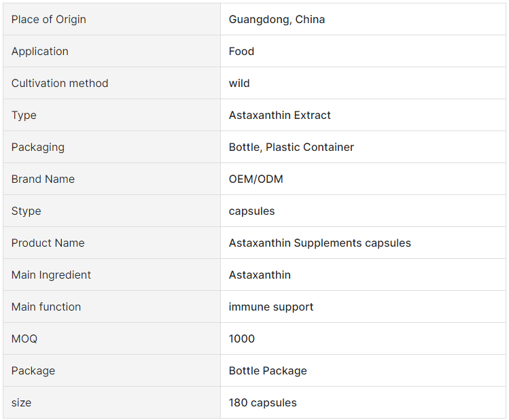
Task: Click the "size" row label
Action: [x=22, y=402]
